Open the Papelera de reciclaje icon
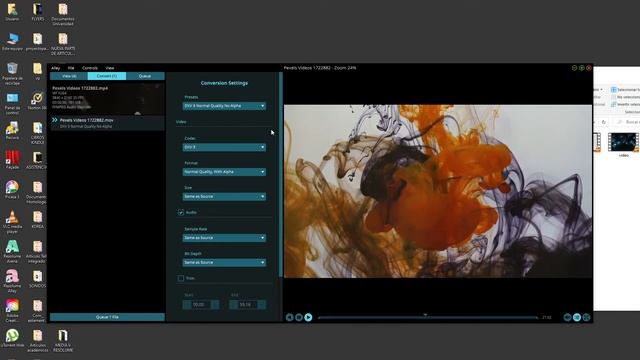The width and height of the screenshot is (640, 360). point(12,73)
